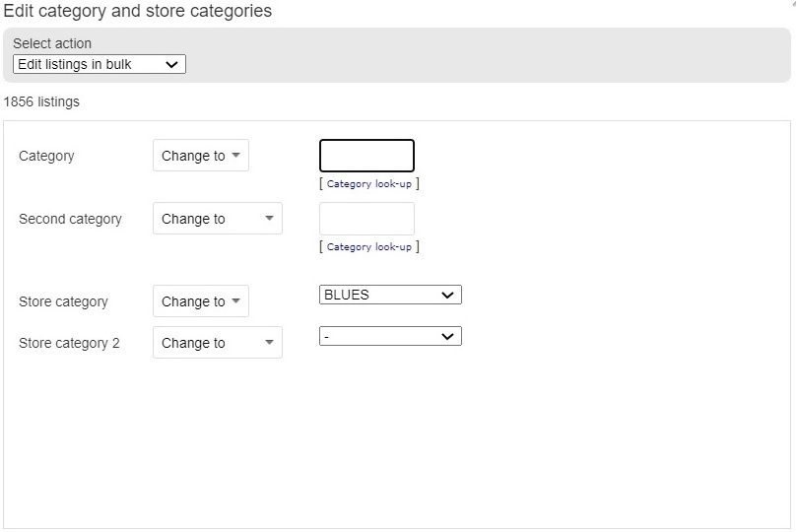Open the dash store category 2 selector
Viewport: 799px width, 532px height.
390,336
